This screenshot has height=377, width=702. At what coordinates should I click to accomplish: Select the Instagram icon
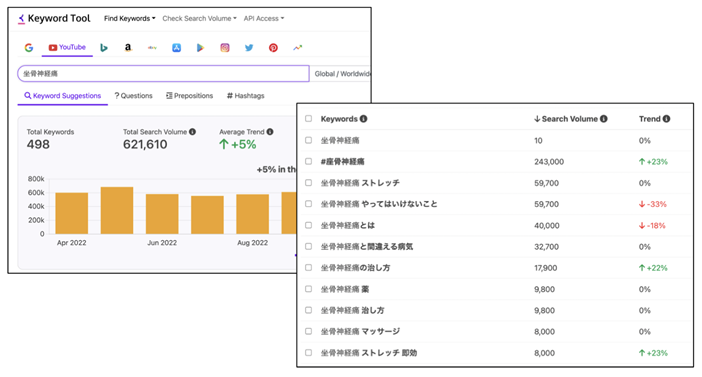[225, 47]
